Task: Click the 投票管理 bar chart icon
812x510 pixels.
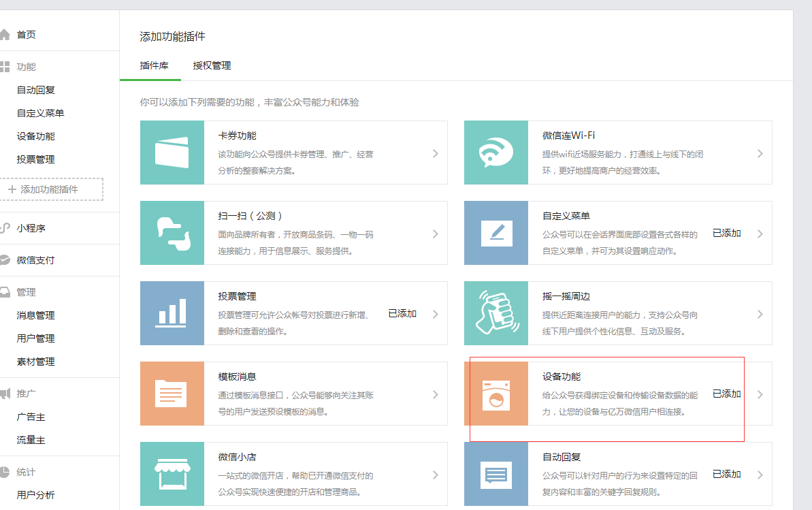Action: pos(172,313)
